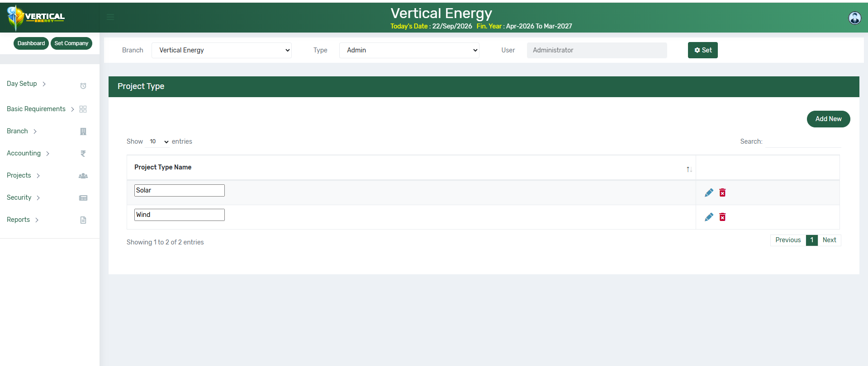Expand the Security menu

(24, 197)
